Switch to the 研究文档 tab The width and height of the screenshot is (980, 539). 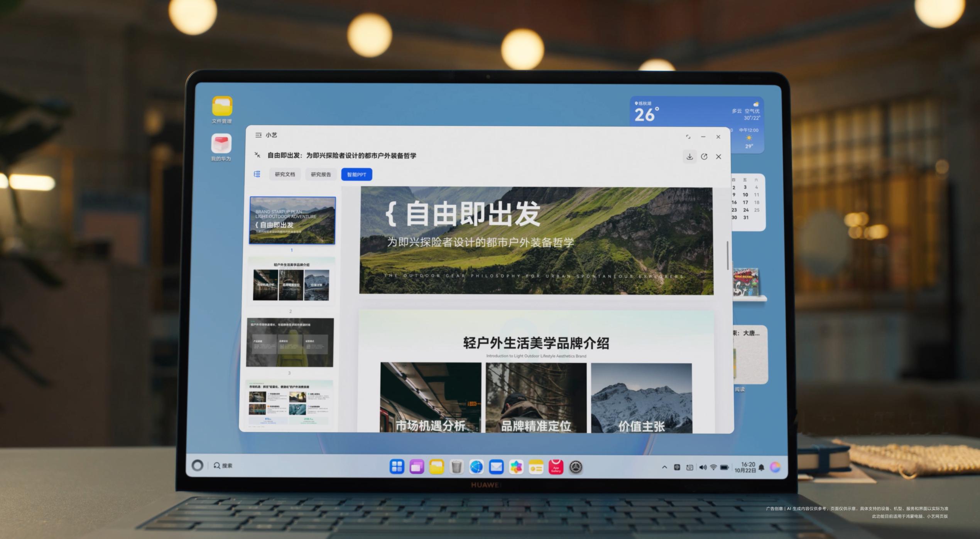pyautogui.click(x=285, y=174)
